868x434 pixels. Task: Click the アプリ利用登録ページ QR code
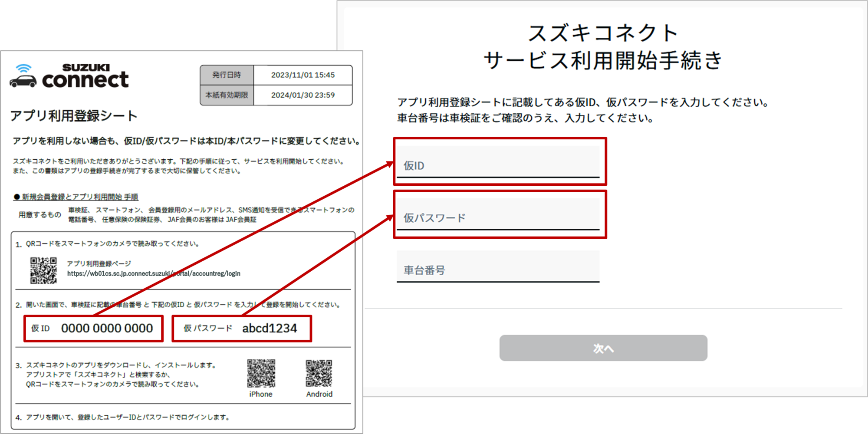43,270
